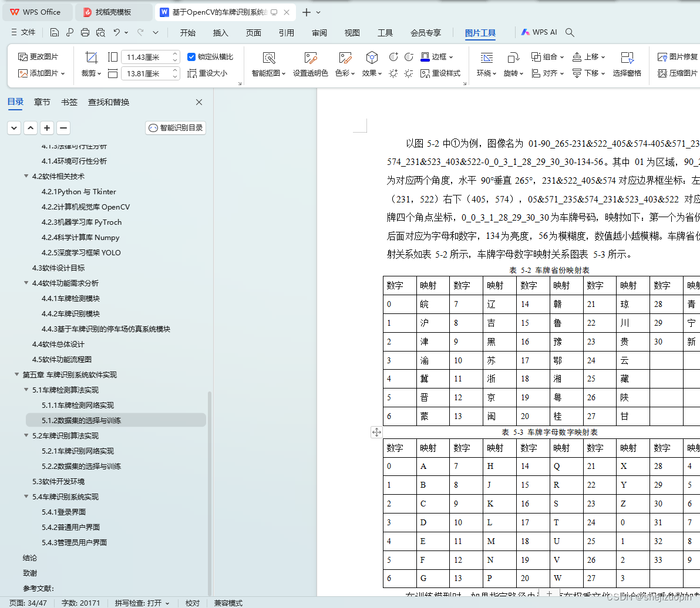Click the collapse-down arrow in outline panel
The width and height of the screenshot is (700, 608).
pyautogui.click(x=14, y=128)
